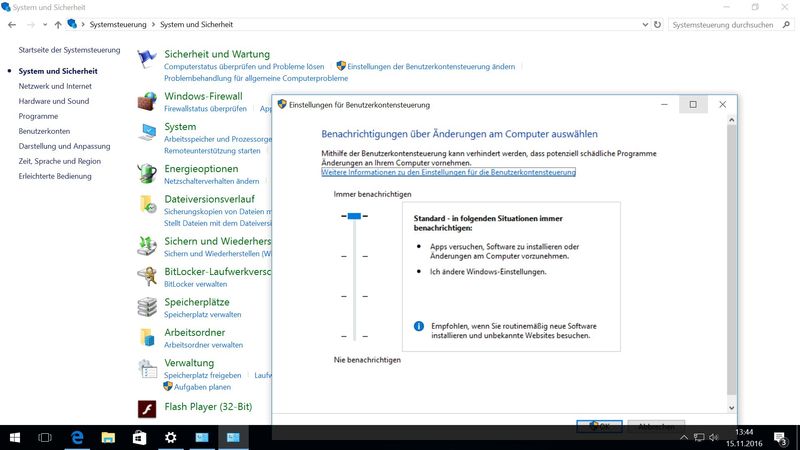Launch Microsoft Edge from the taskbar
Image resolution: width=800 pixels, height=450 pixels.
tap(76, 437)
